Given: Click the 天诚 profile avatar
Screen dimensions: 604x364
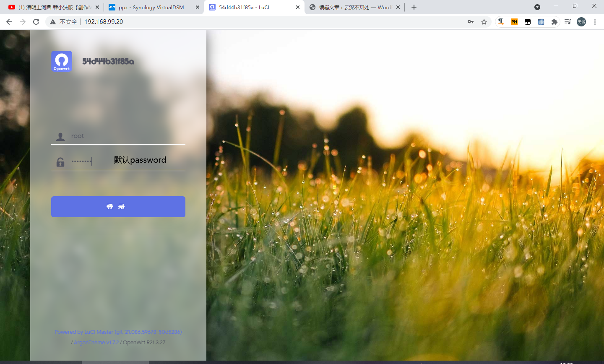Looking at the screenshot, I should click(581, 21).
